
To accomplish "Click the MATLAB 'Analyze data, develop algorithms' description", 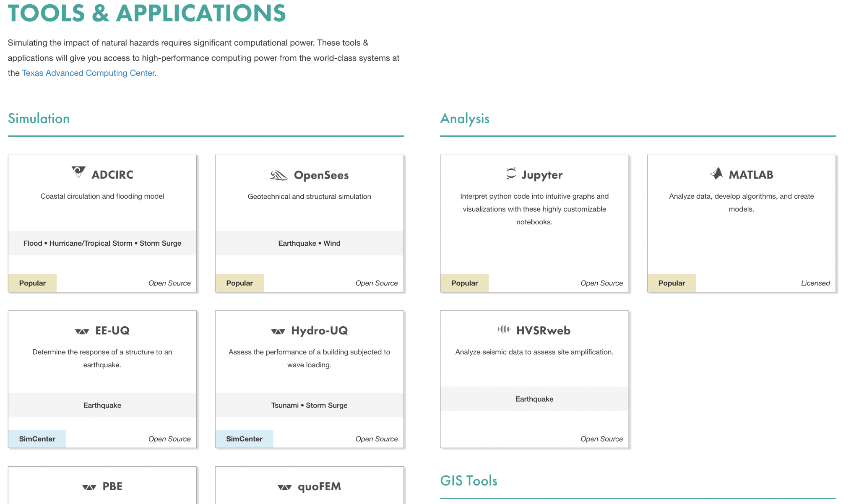I will point(742,203).
